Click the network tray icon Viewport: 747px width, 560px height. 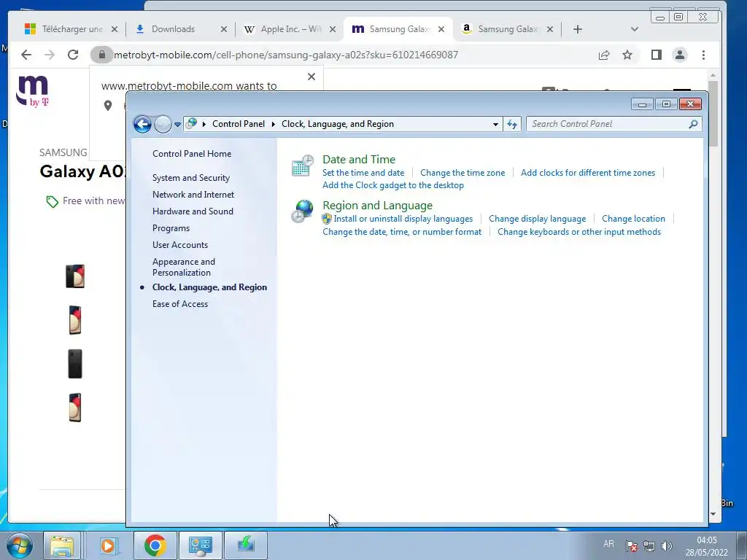pyautogui.click(x=649, y=545)
